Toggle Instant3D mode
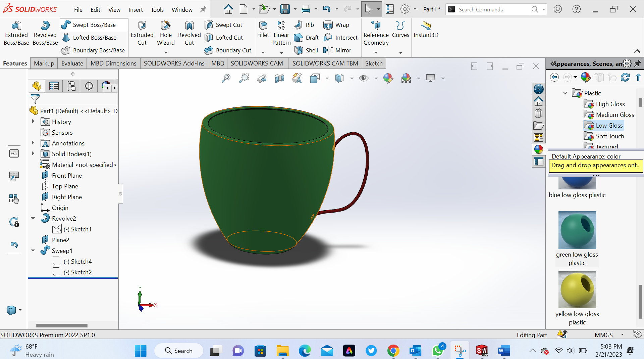This screenshot has width=644, height=359. 426,30
